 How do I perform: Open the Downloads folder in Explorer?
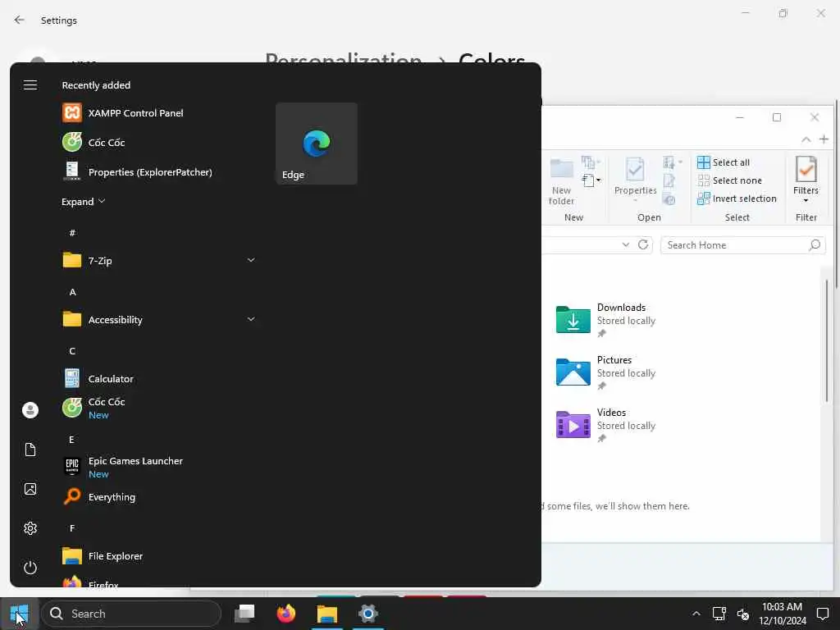[x=605, y=320]
